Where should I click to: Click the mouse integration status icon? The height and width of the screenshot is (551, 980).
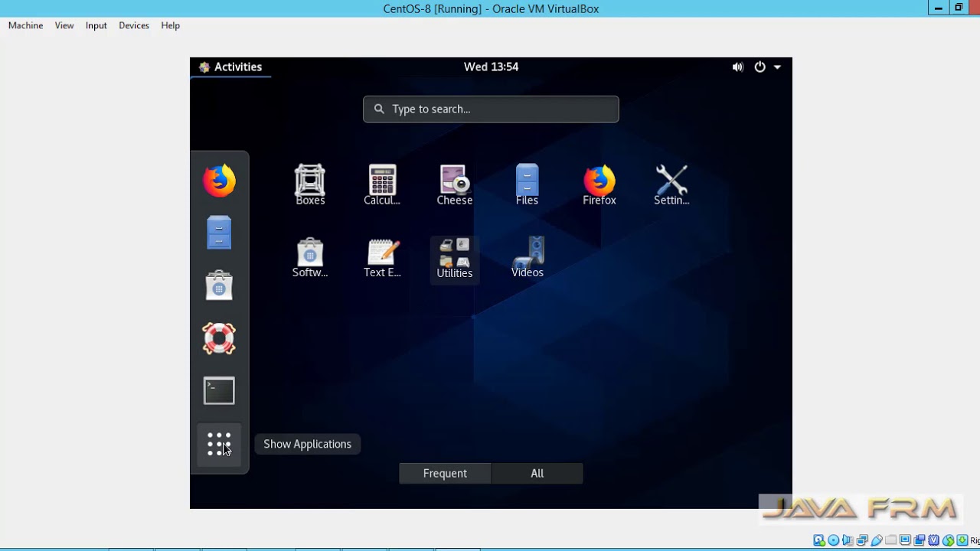point(949,540)
